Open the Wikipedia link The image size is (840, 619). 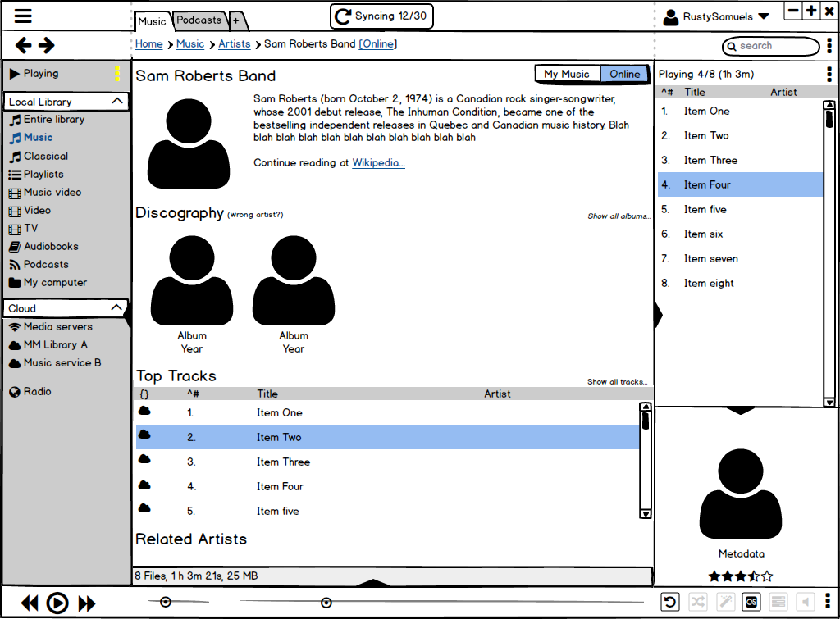(x=378, y=163)
